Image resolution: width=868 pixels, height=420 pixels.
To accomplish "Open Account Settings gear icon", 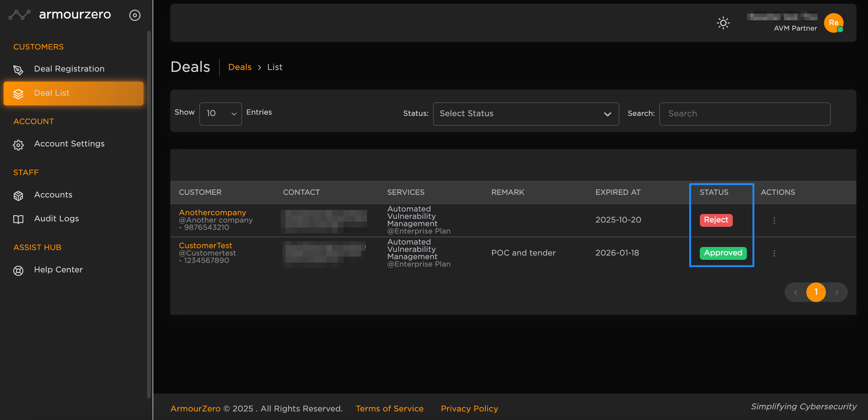I will [x=18, y=145].
